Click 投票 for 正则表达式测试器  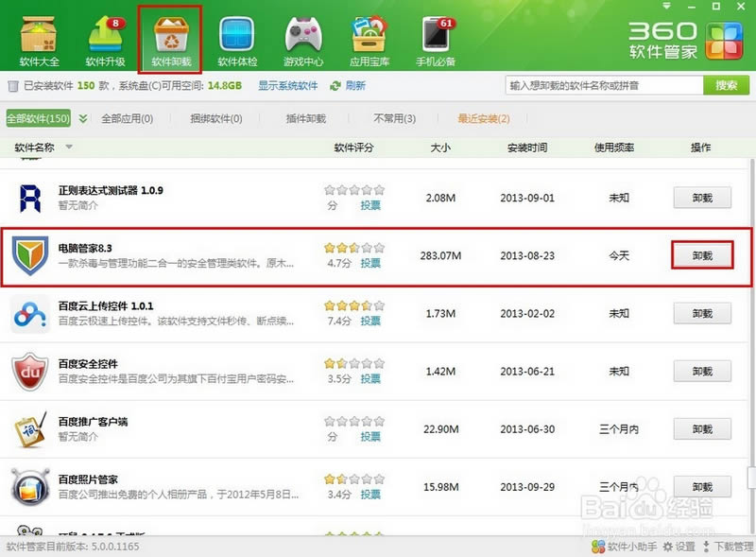pos(370,205)
